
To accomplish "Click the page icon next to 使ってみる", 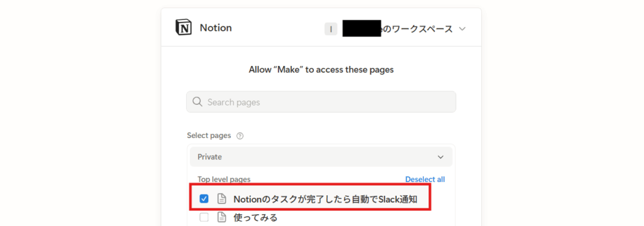I will pyautogui.click(x=221, y=217).
